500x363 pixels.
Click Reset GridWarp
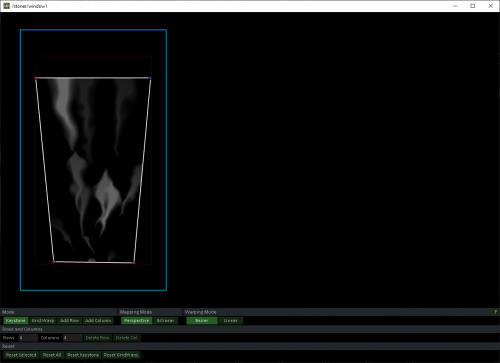click(x=121, y=355)
